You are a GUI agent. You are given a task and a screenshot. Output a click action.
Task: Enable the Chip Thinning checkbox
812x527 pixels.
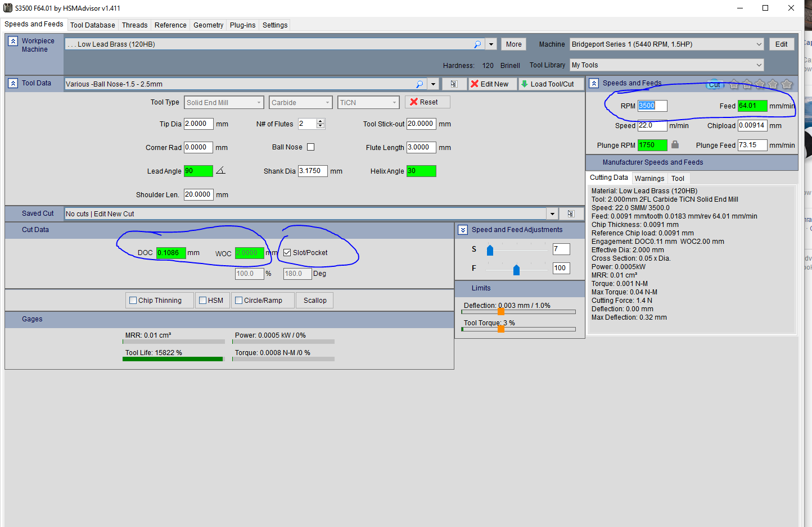click(x=133, y=301)
